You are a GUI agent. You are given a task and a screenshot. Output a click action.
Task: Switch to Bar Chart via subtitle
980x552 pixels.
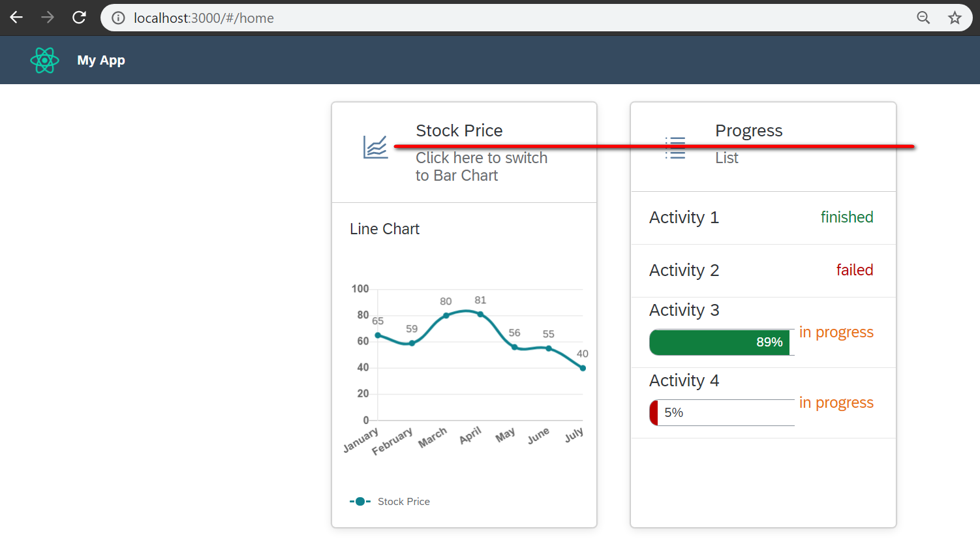(x=481, y=167)
